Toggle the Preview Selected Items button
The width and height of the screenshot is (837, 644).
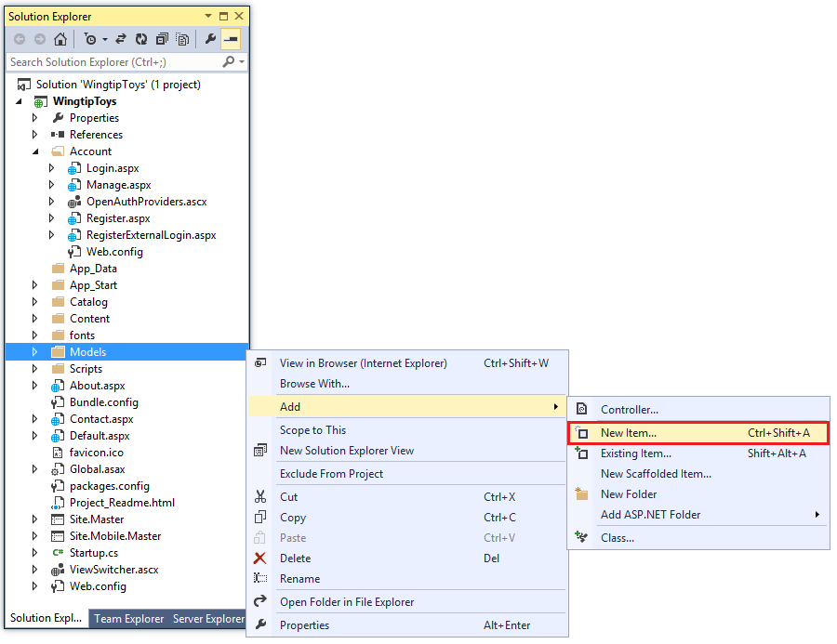(230, 39)
